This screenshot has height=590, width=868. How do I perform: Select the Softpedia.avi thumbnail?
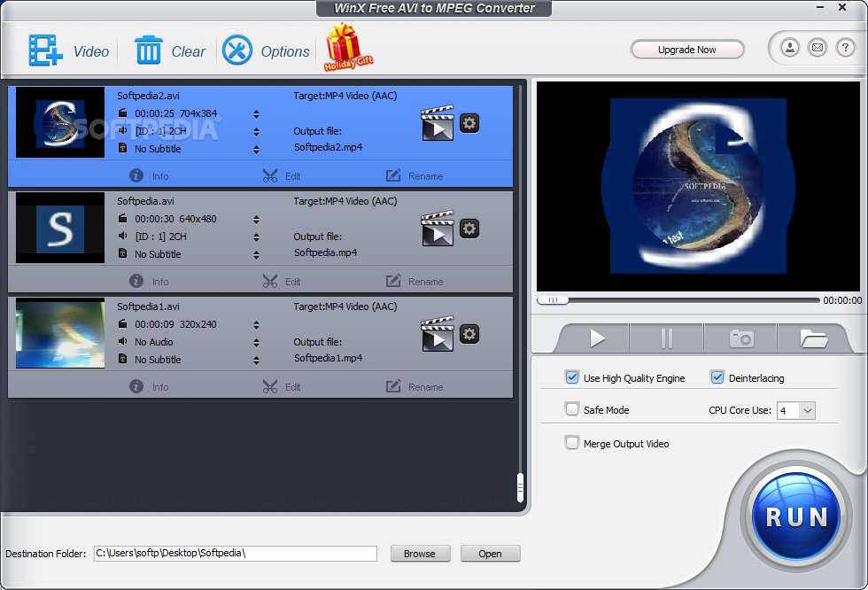[x=60, y=228]
